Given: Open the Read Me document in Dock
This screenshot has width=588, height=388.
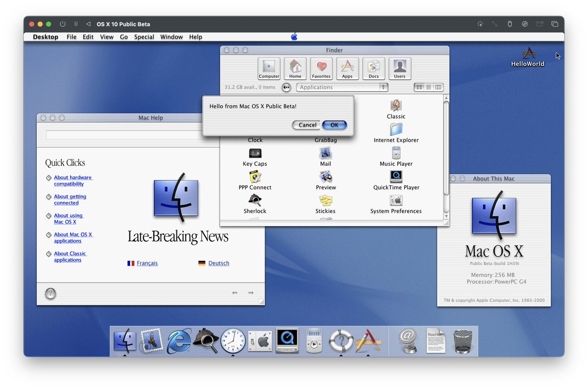Looking at the screenshot, I should coord(436,340).
